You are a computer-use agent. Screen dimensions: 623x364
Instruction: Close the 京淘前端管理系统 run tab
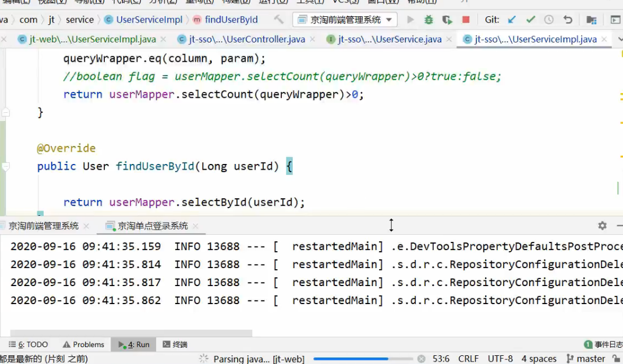pyautogui.click(x=86, y=226)
